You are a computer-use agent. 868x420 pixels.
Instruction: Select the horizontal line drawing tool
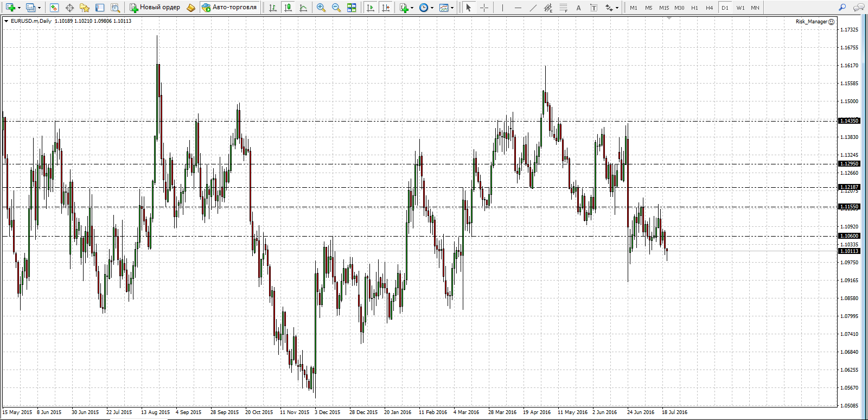click(x=518, y=8)
